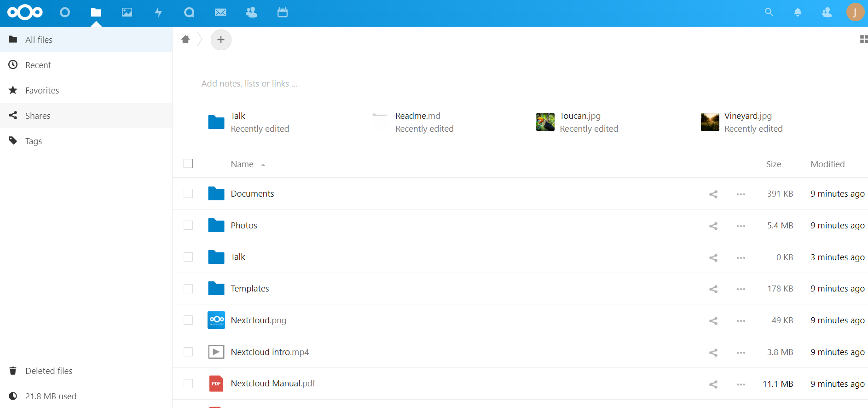Open more actions for Documents
868x408 pixels.
click(x=741, y=194)
